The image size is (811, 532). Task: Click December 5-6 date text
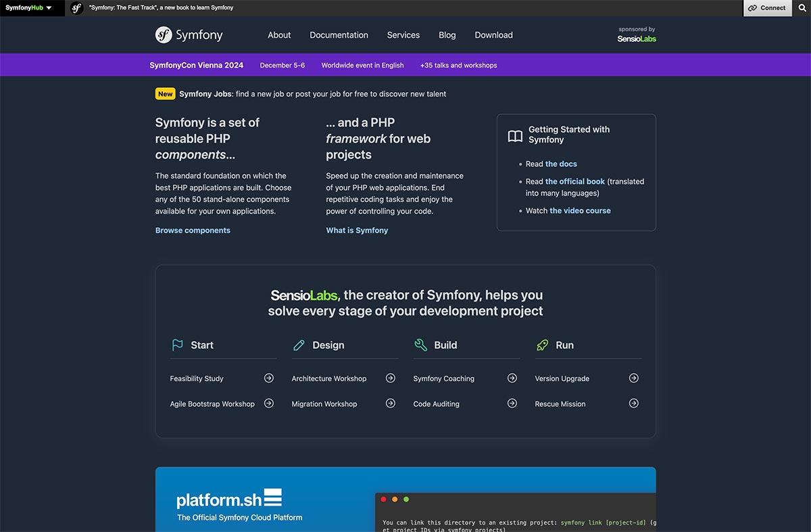pos(282,66)
